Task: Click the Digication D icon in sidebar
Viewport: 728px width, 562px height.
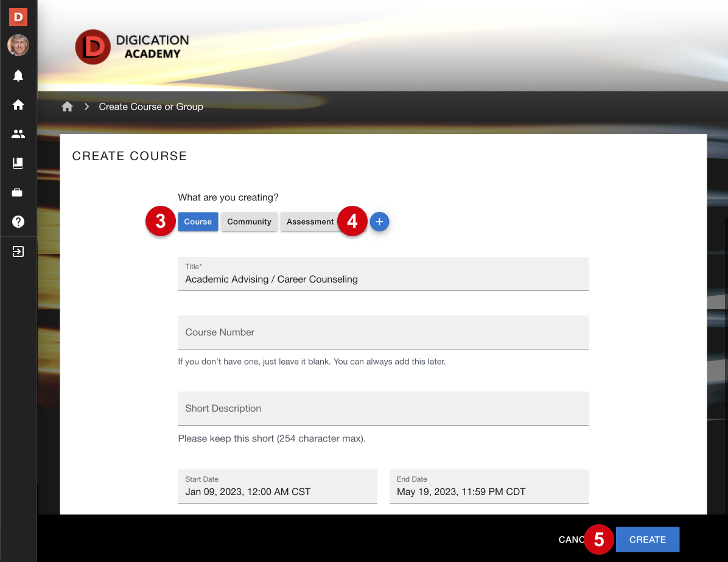Action: 18,17
